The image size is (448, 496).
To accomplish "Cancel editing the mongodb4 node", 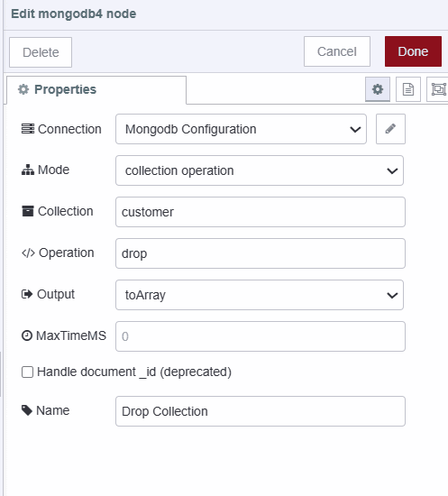I will (x=337, y=51).
